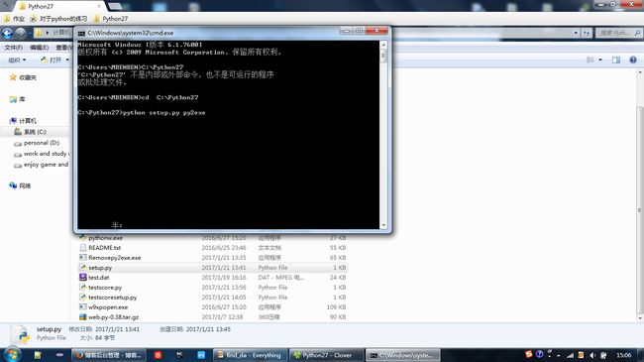Open Python27 Clover taskbar button

(326, 355)
